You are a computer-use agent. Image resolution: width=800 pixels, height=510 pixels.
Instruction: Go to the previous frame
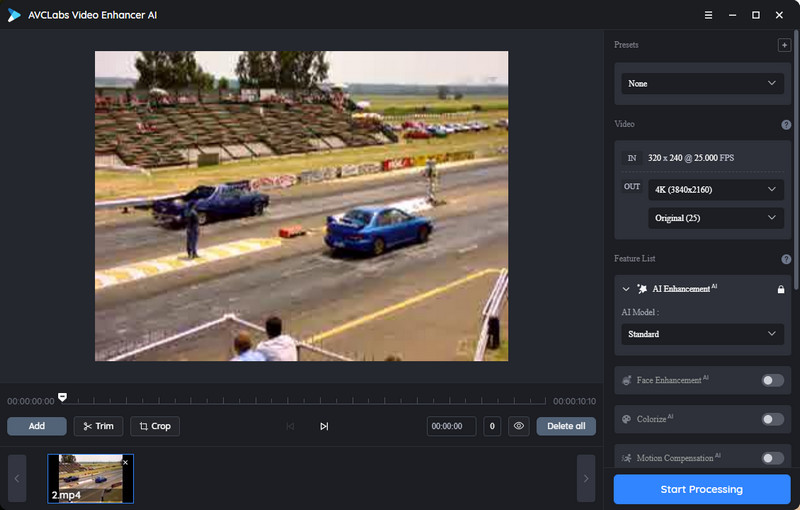tap(290, 426)
